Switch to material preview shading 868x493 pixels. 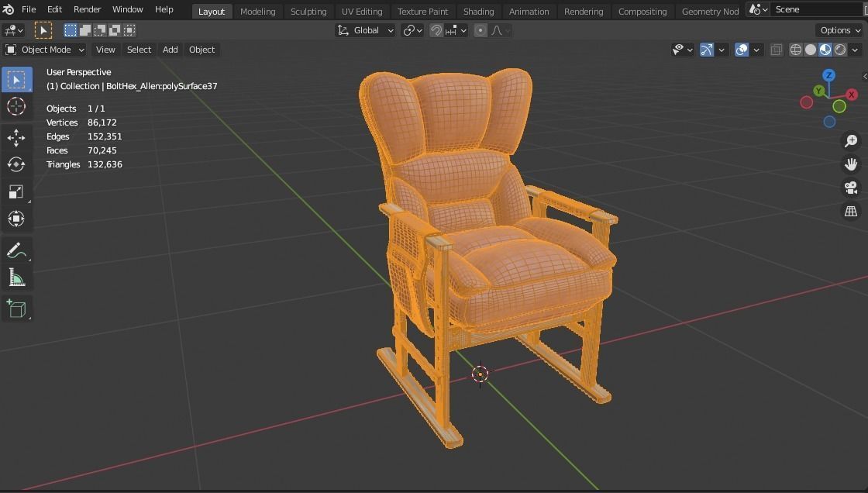point(825,50)
